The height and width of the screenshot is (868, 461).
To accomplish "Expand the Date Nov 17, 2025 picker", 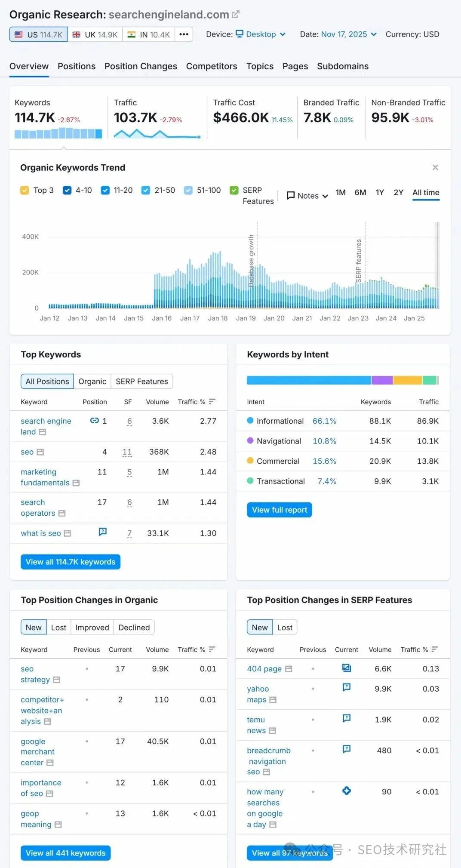I will 349,34.
